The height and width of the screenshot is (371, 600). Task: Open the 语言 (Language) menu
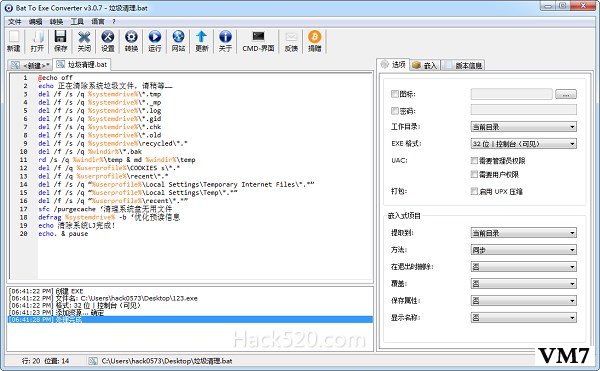point(98,21)
